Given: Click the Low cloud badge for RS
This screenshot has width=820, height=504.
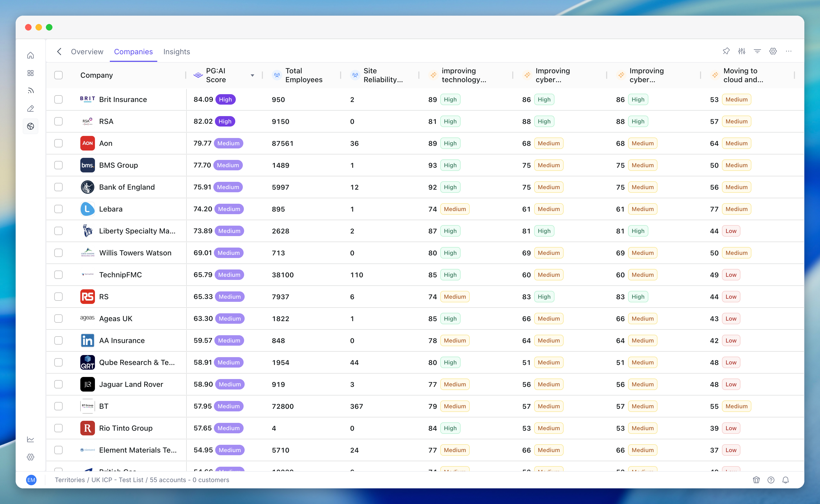Looking at the screenshot, I should [x=731, y=297].
